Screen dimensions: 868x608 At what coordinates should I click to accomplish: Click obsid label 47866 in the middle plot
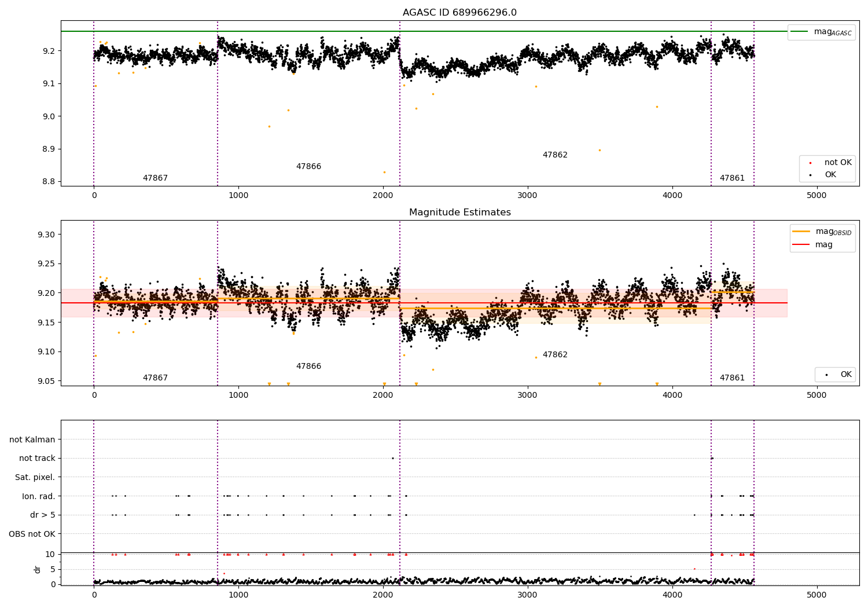[308, 367]
